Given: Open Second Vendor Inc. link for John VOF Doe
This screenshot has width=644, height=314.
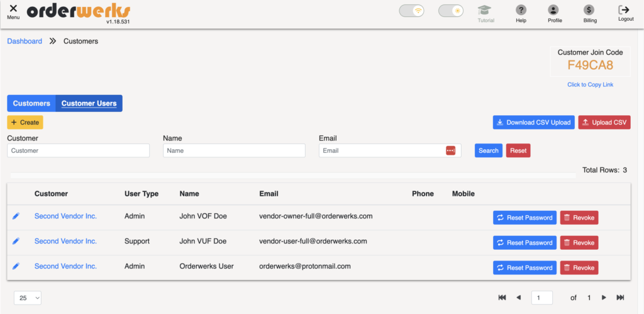Looking at the screenshot, I should 65,216.
